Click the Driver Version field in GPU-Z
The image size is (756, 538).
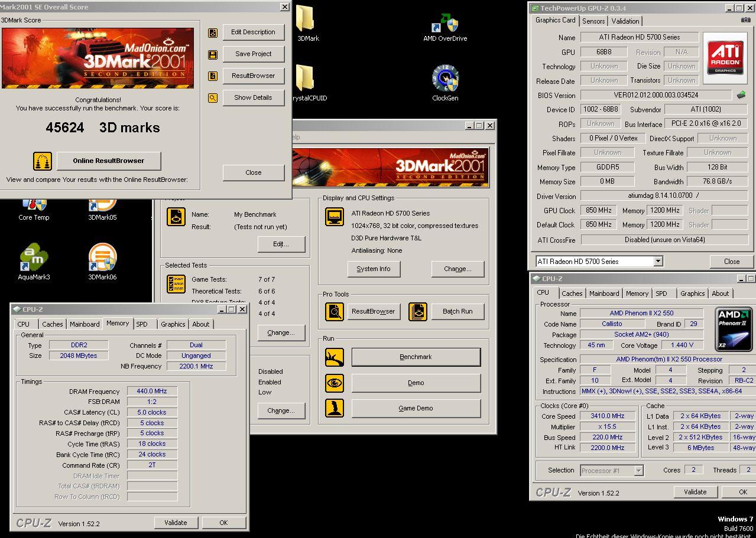click(665, 195)
